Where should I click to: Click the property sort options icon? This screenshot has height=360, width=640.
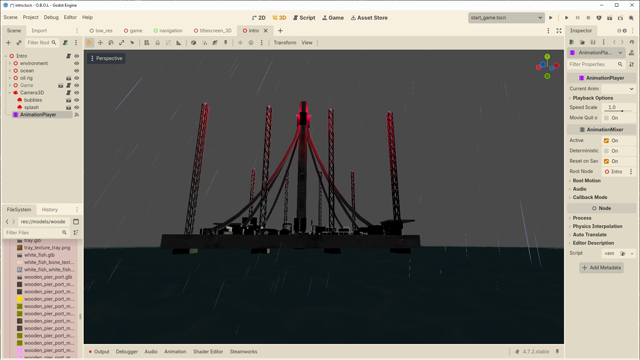tap(631, 64)
